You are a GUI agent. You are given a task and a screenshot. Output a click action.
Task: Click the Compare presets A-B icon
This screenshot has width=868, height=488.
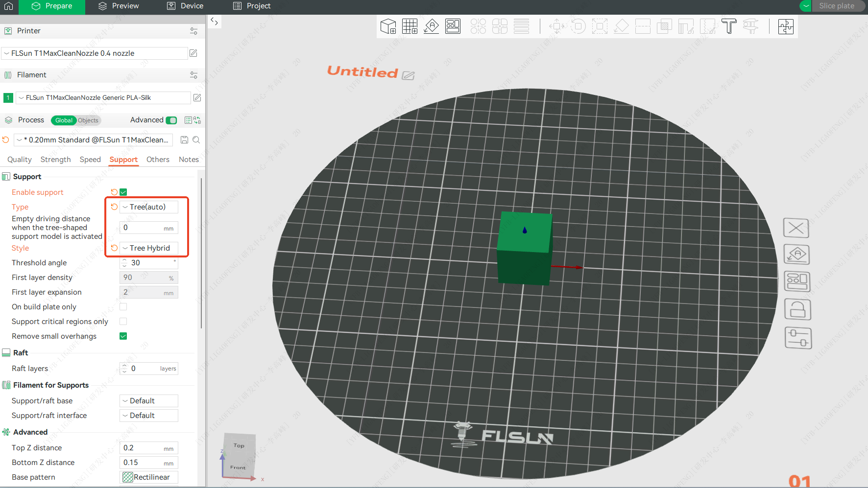pyautogui.click(x=197, y=120)
